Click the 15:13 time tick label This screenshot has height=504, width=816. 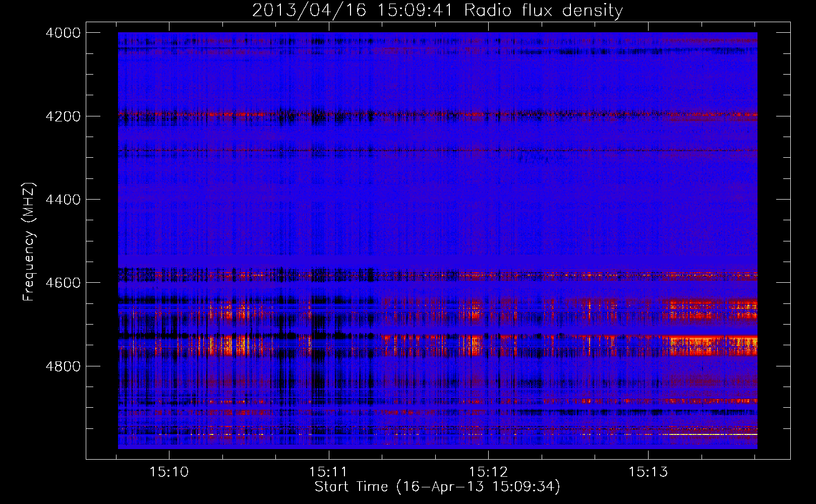point(648,472)
